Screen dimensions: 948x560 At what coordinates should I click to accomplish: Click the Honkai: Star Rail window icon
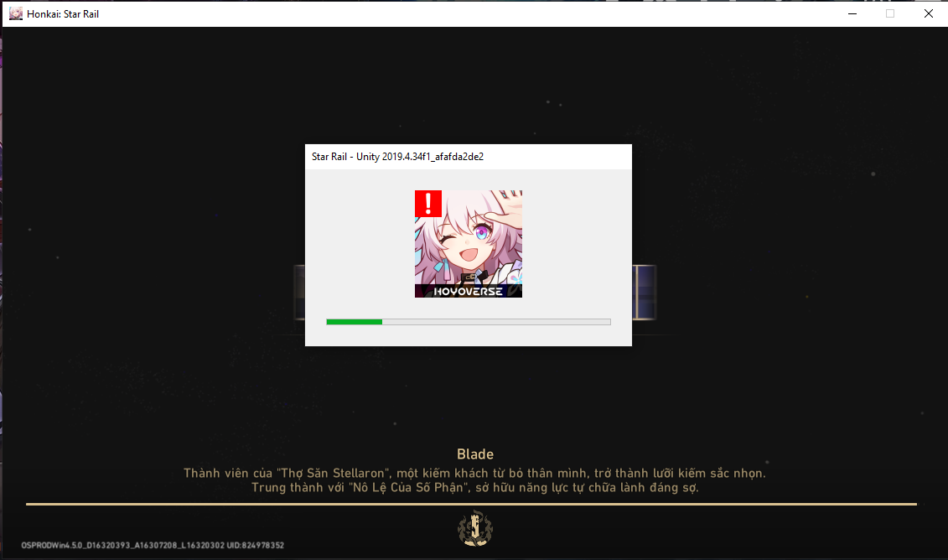click(16, 13)
